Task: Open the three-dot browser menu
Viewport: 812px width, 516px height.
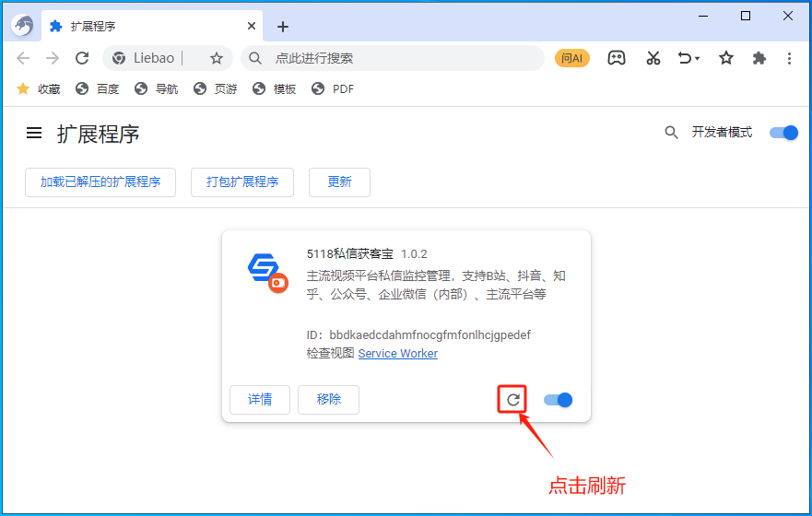Action: click(x=789, y=58)
